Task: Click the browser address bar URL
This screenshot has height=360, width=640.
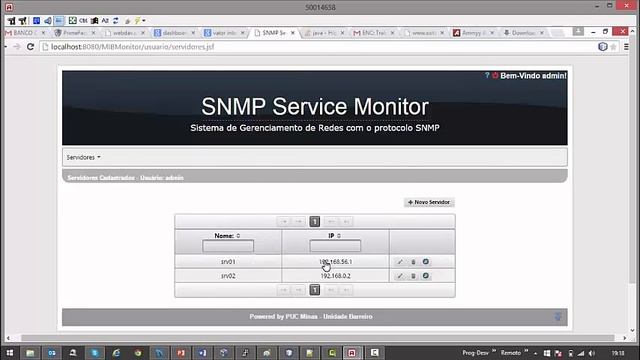Action: (x=132, y=47)
